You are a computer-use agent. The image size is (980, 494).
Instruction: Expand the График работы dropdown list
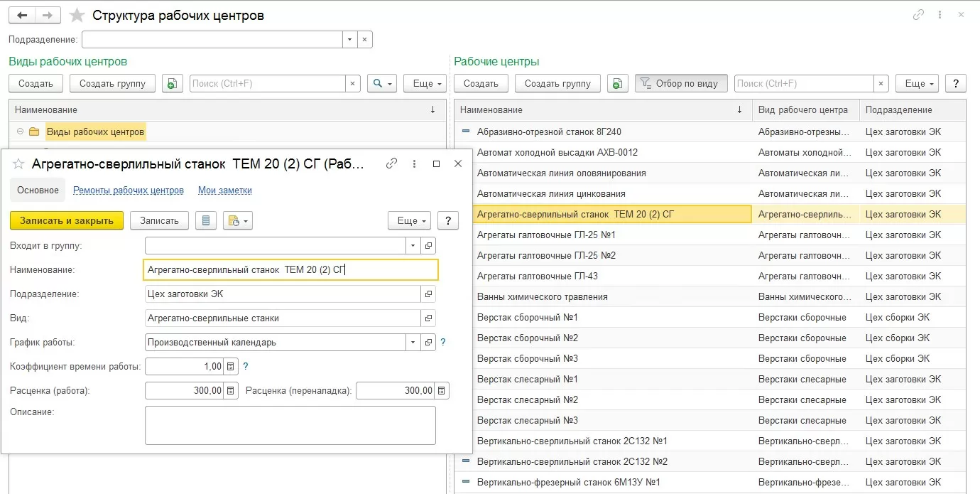(x=413, y=343)
